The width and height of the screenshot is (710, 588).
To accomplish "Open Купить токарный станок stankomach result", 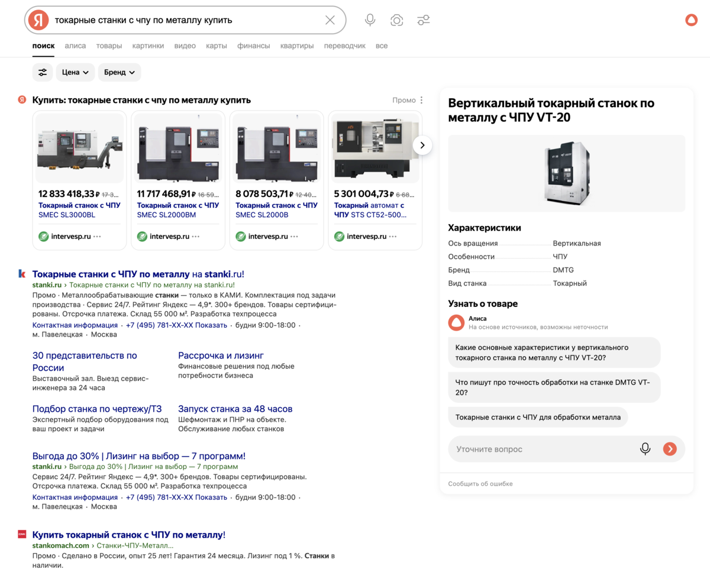I will (x=129, y=535).
